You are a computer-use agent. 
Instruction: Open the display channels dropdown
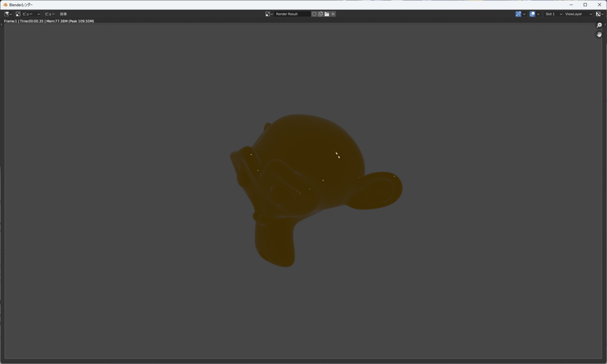(x=600, y=14)
